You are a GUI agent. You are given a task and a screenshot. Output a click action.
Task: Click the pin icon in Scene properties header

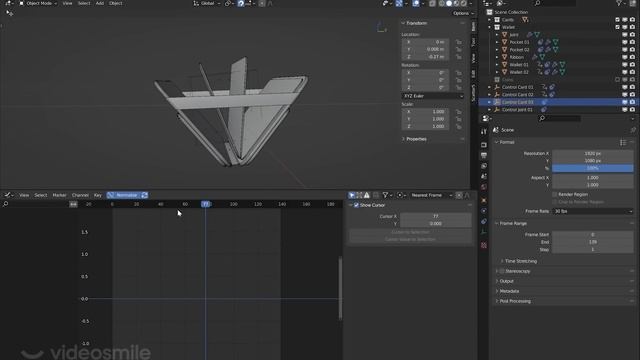633,130
